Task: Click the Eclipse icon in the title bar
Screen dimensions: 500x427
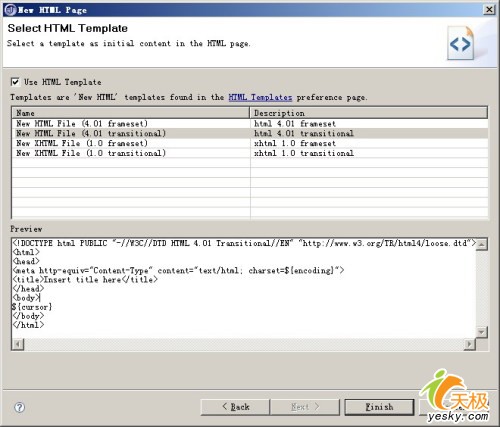Action: pyautogui.click(x=10, y=10)
